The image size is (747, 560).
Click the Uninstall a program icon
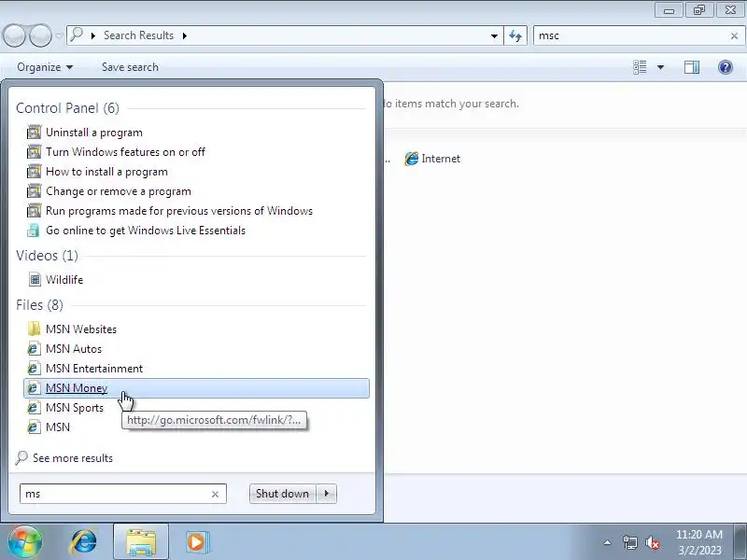point(34,133)
